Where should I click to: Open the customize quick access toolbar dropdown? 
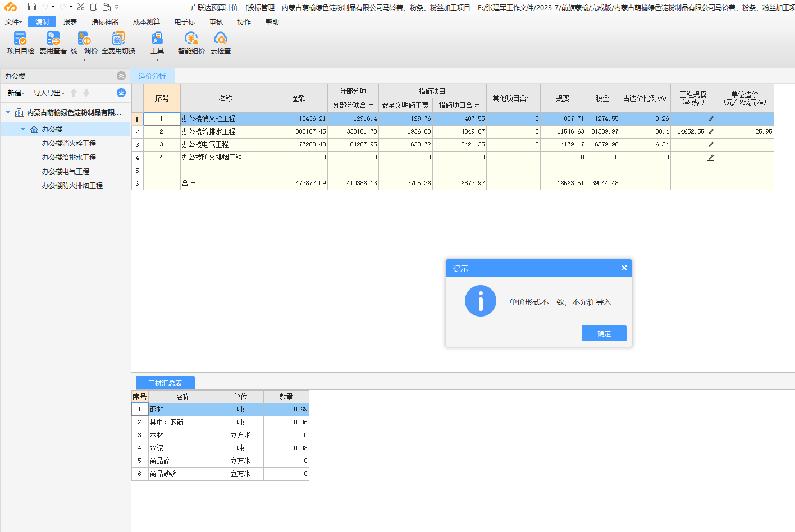click(x=117, y=7)
